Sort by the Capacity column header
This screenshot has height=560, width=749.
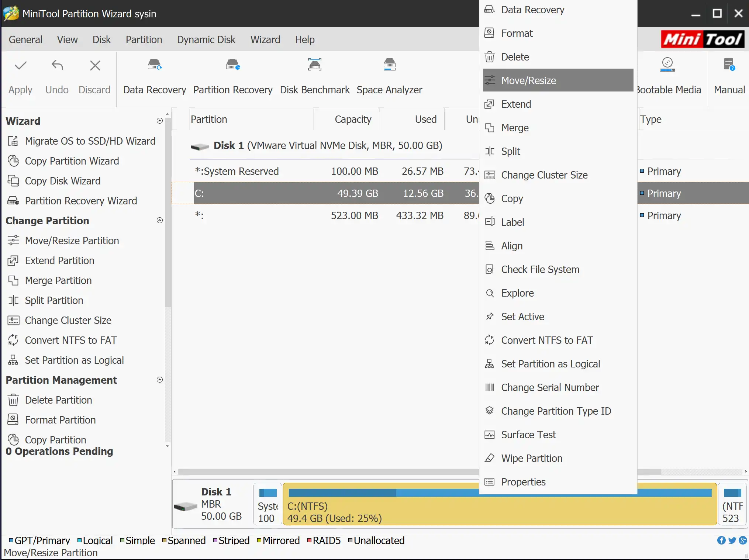(346, 119)
